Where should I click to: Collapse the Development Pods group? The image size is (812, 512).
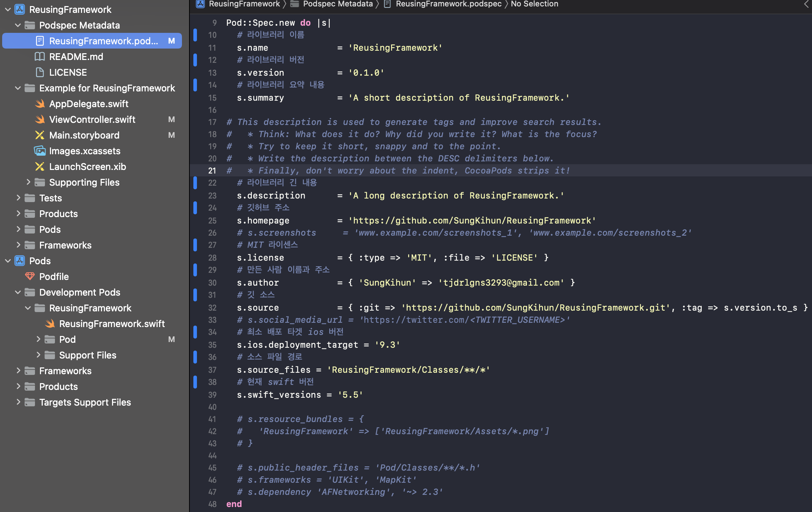pos(18,292)
